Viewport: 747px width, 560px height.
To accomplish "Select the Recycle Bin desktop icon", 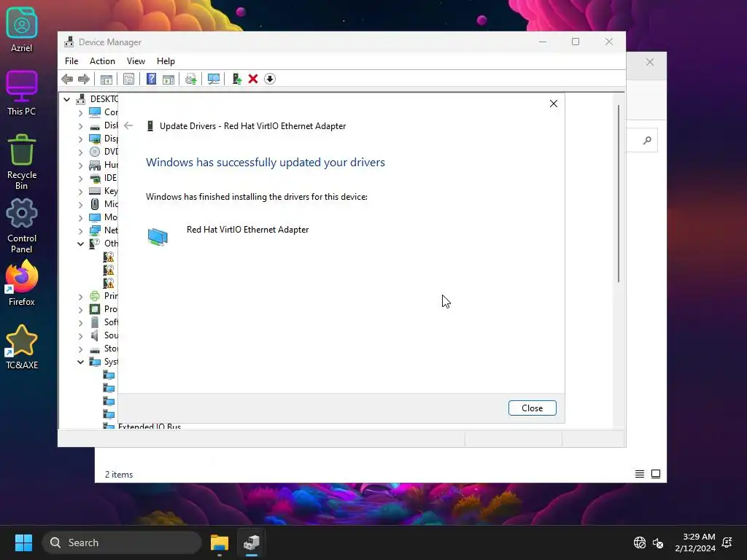I will pos(22,162).
